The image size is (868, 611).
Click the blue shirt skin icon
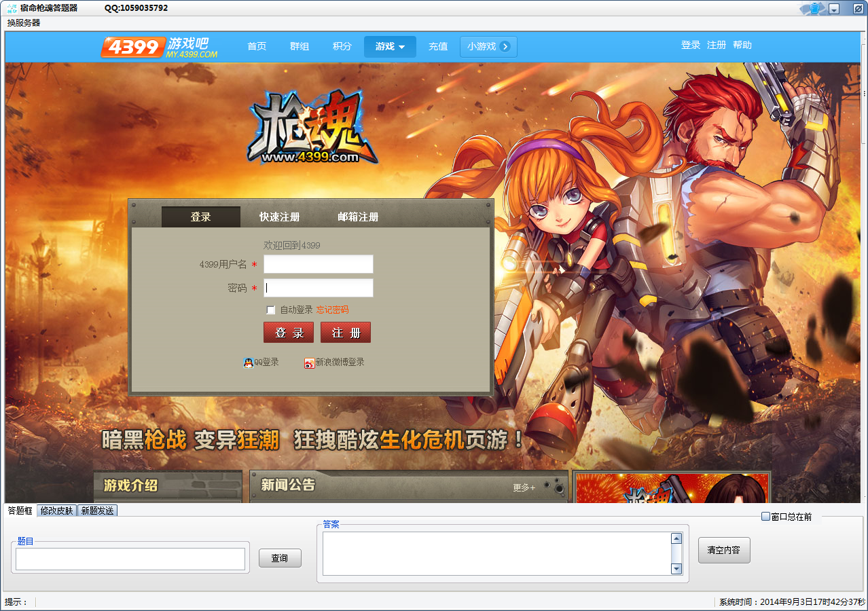(814, 9)
